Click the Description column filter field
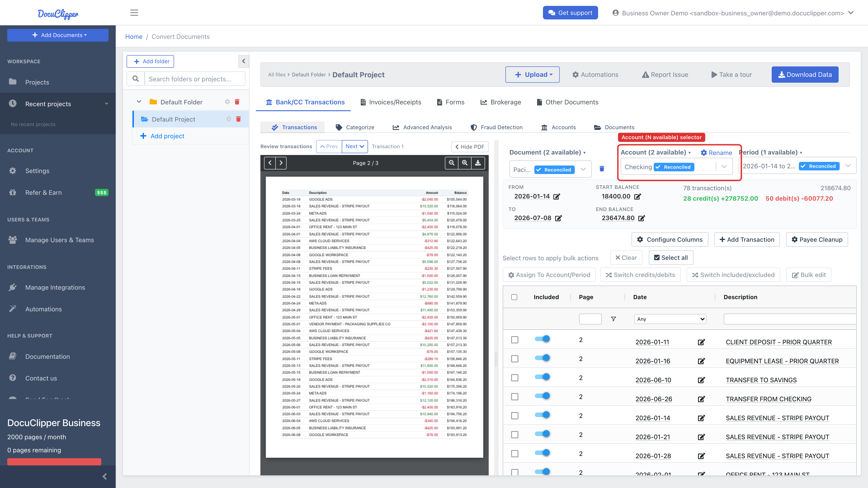The height and width of the screenshot is (488, 868). pyautogui.click(x=790, y=319)
